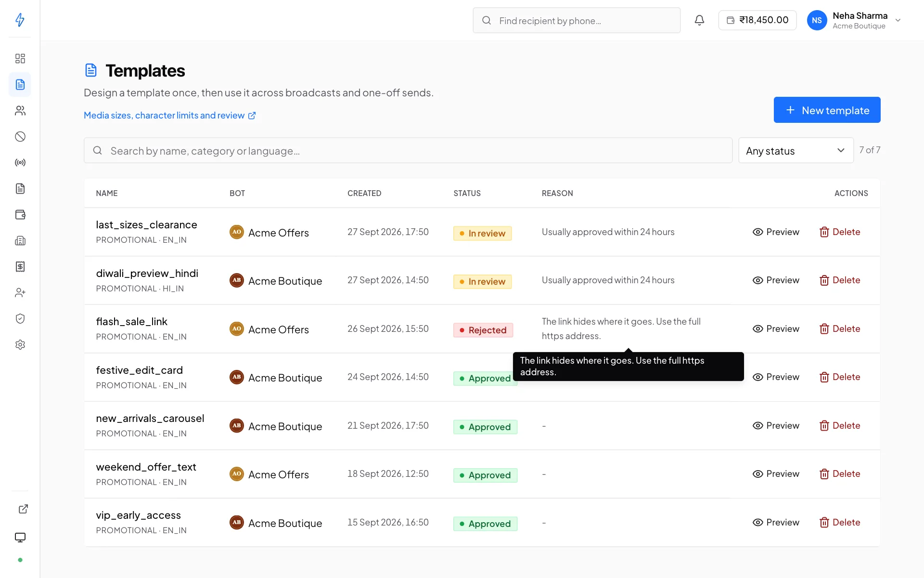This screenshot has height=578, width=924.
Task: Open the Templates document icon in sidebar
Action: (20, 85)
